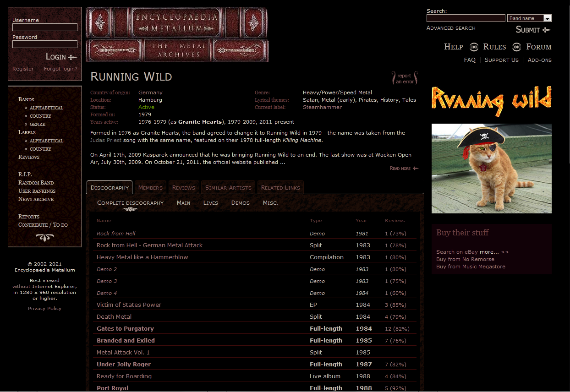Image resolution: width=570 pixels, height=392 pixels.
Task: Open Reviews in the sidebar menu
Action: 29,157
